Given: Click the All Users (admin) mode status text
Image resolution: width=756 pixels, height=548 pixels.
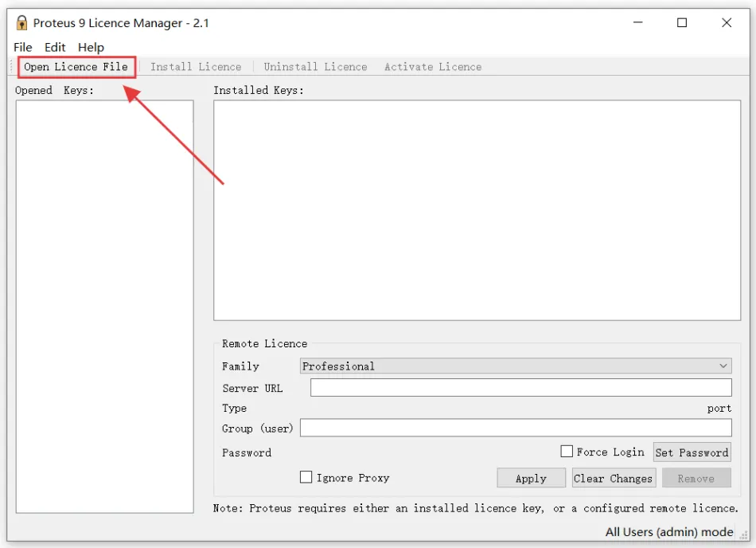Looking at the screenshot, I should [669, 531].
